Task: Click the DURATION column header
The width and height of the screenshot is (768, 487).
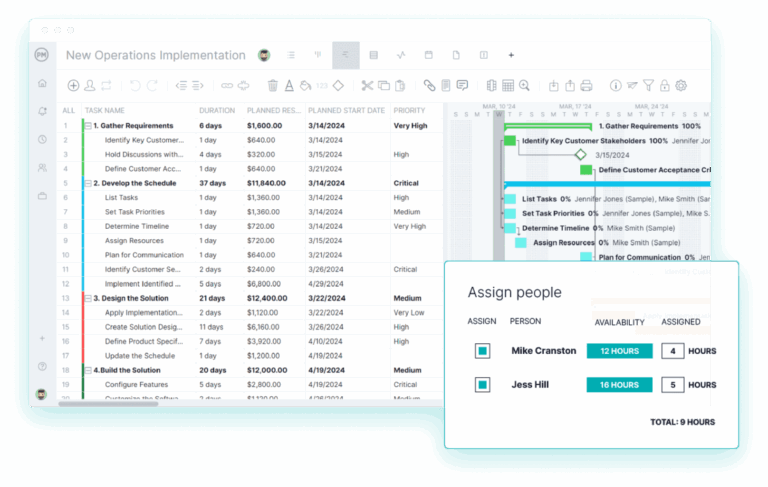Action: coord(217,111)
